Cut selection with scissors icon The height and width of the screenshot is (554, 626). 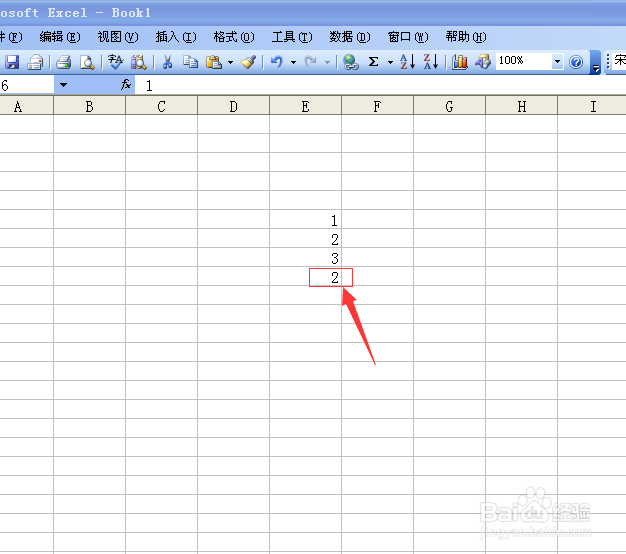pyautogui.click(x=168, y=62)
